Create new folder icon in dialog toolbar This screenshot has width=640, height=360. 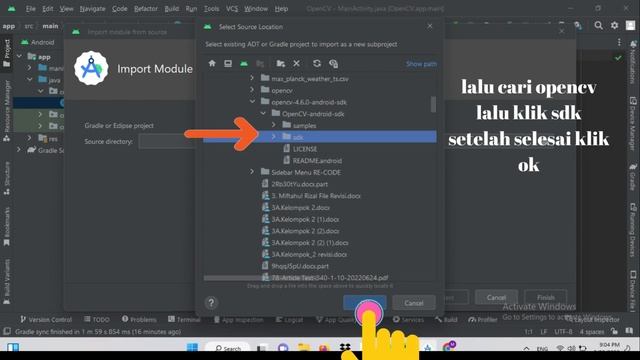click(280, 64)
